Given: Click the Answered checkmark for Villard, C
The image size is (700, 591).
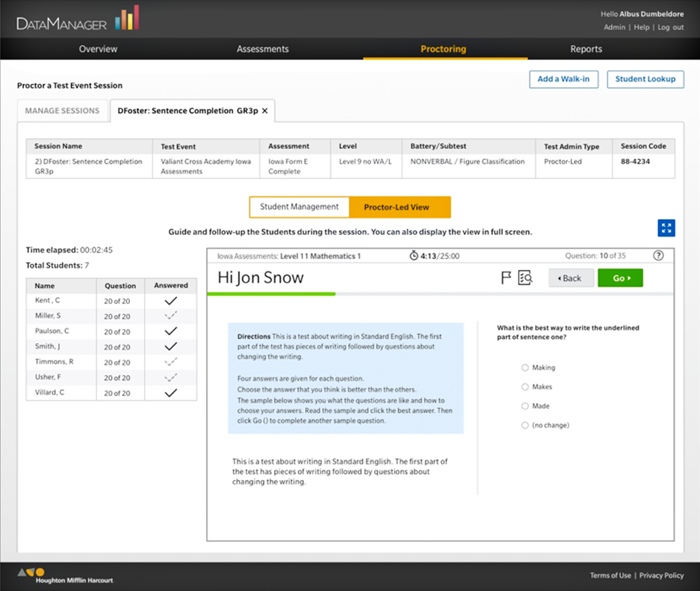Looking at the screenshot, I should (171, 392).
